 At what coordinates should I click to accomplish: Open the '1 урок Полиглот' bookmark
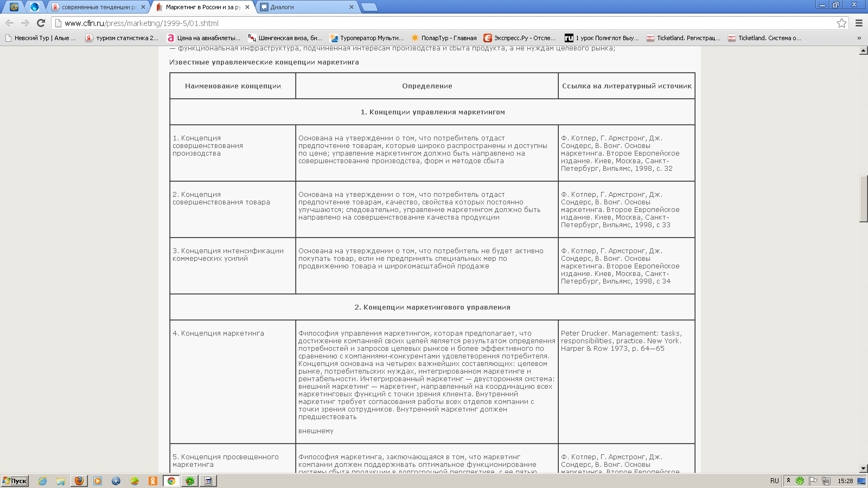tap(602, 38)
